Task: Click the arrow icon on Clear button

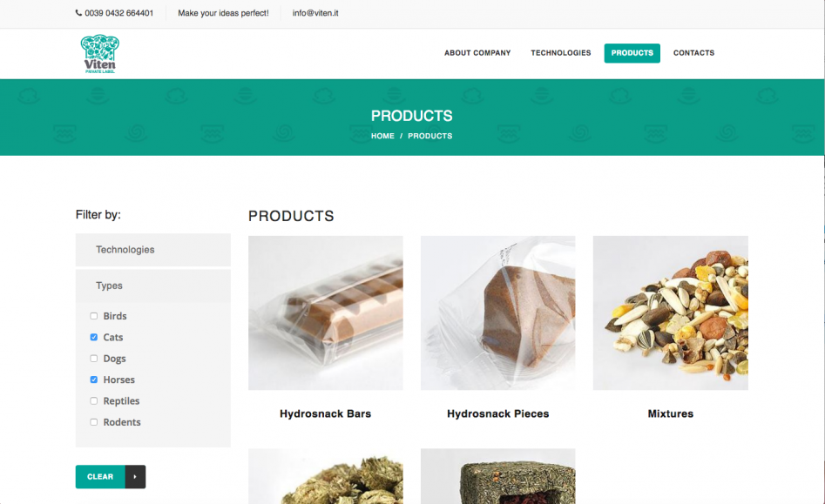Action: click(135, 477)
